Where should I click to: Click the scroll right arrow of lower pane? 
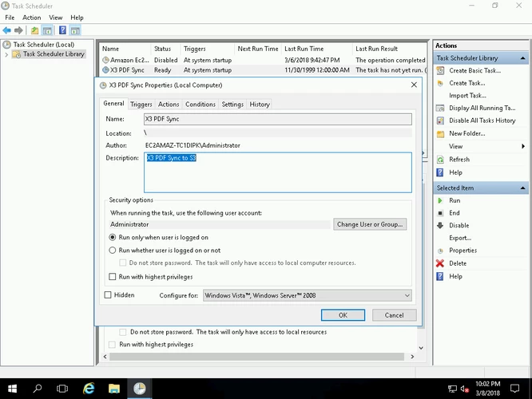(x=412, y=357)
